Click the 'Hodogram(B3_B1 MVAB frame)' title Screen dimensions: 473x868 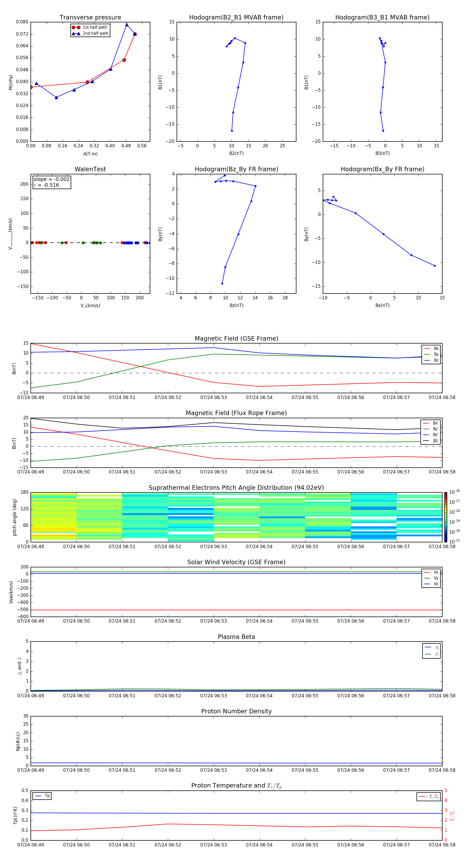pos(382,18)
